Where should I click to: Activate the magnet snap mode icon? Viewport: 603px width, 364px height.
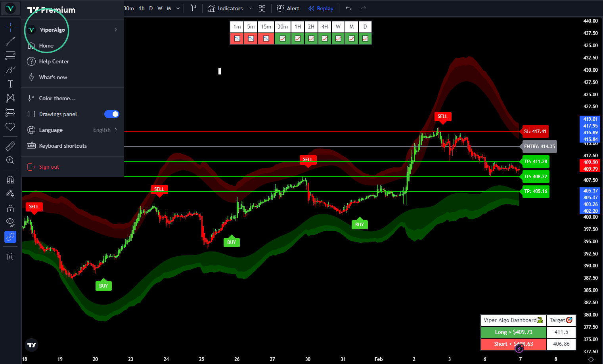point(10,180)
